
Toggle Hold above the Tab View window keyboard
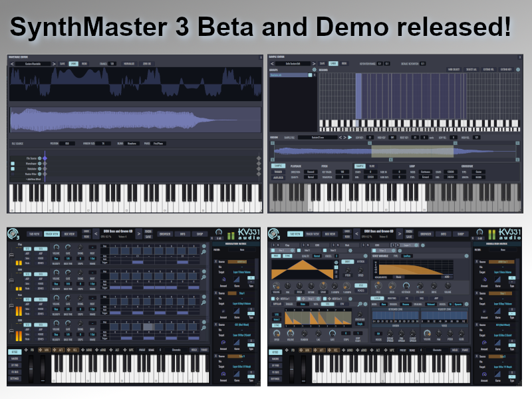455,350
